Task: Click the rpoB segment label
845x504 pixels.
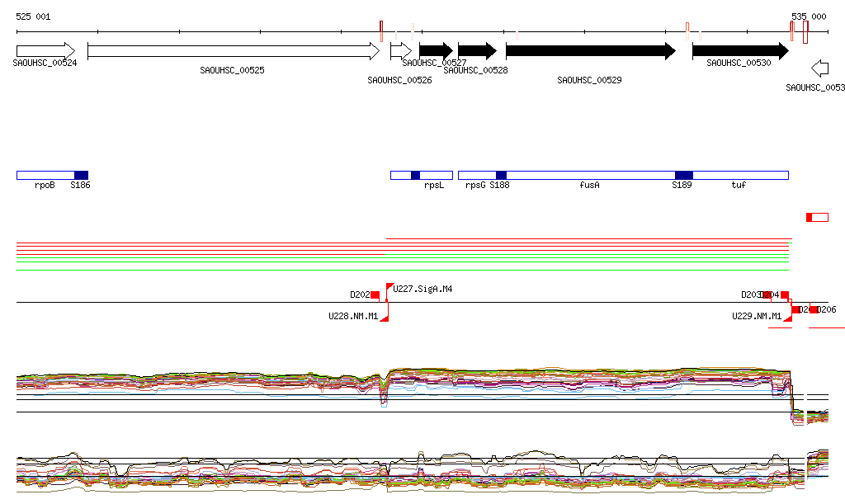Action: [45, 186]
